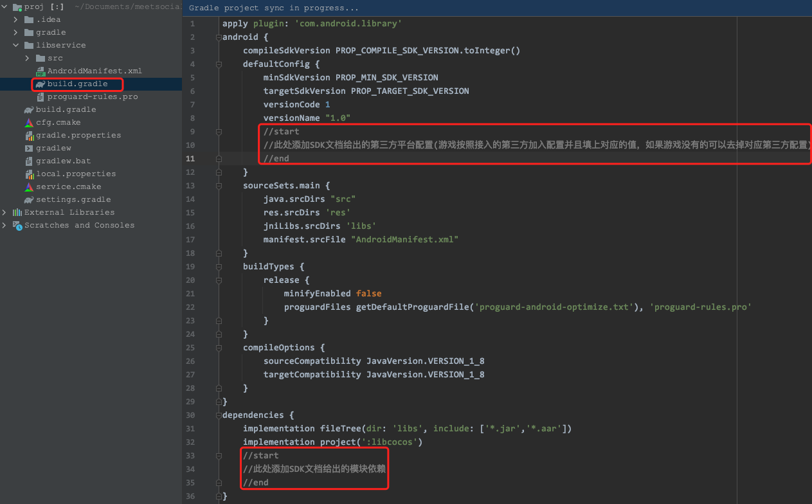
Task: Fold the buildTypes block
Action: pyautogui.click(x=219, y=267)
